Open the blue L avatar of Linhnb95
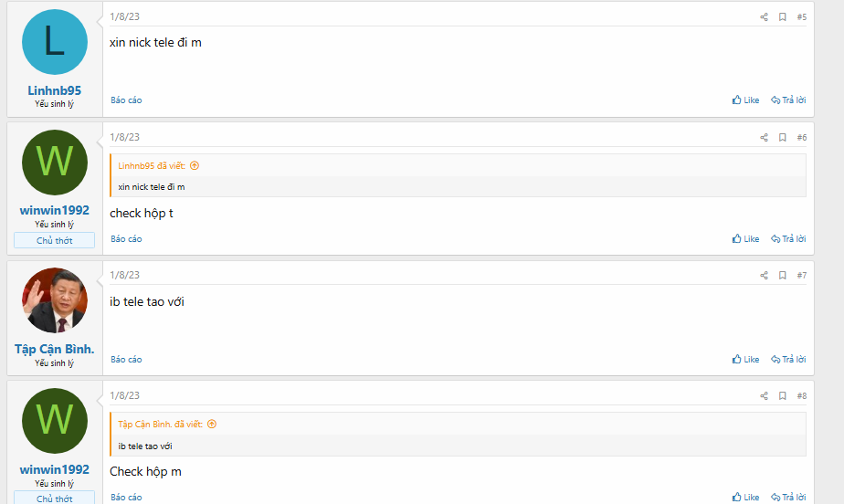 [54, 42]
